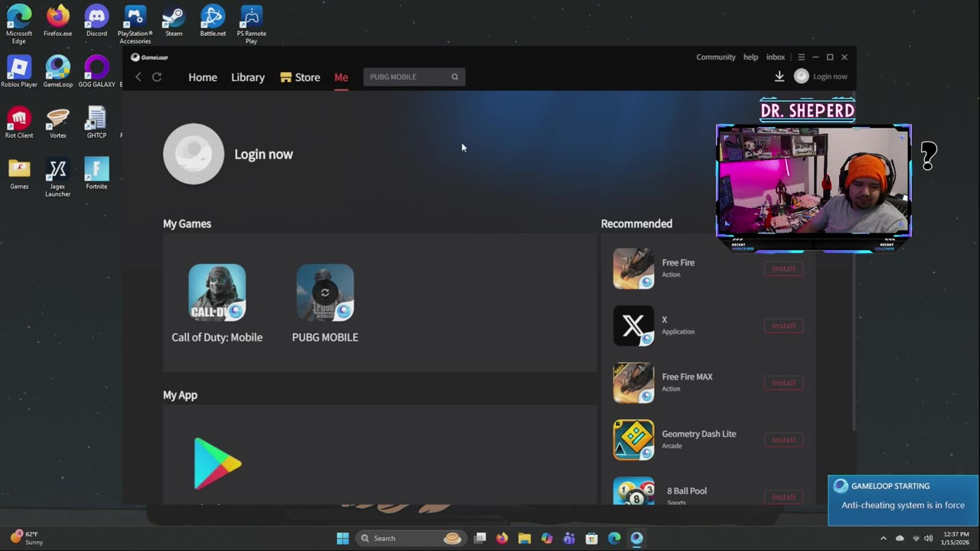
Task: Open the Google Play app icon
Action: (x=217, y=463)
